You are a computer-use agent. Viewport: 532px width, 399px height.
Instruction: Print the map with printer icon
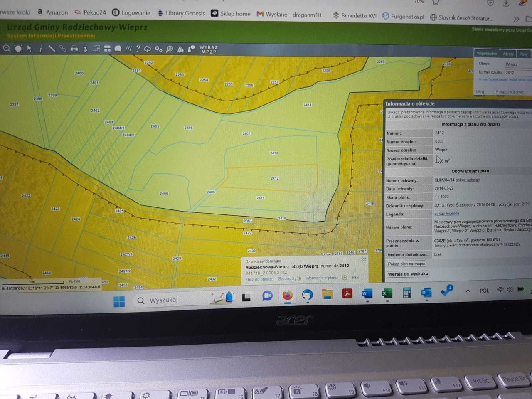click(74, 49)
